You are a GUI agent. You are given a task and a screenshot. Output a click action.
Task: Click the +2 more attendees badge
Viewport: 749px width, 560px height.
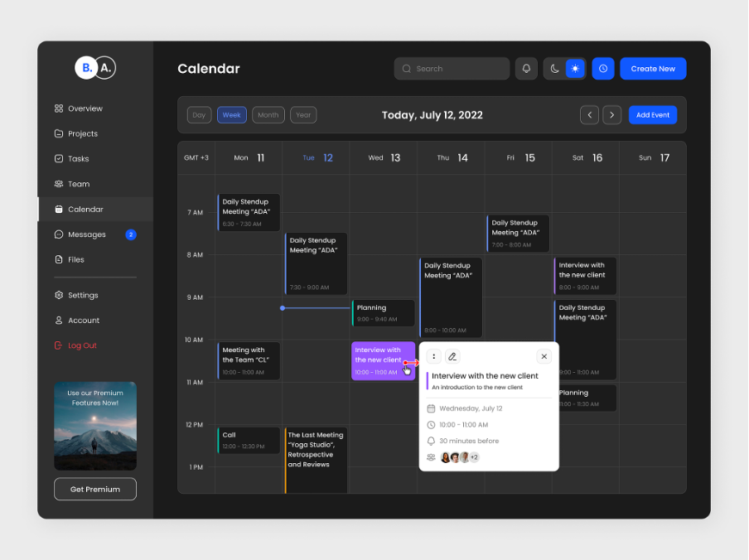(x=474, y=457)
